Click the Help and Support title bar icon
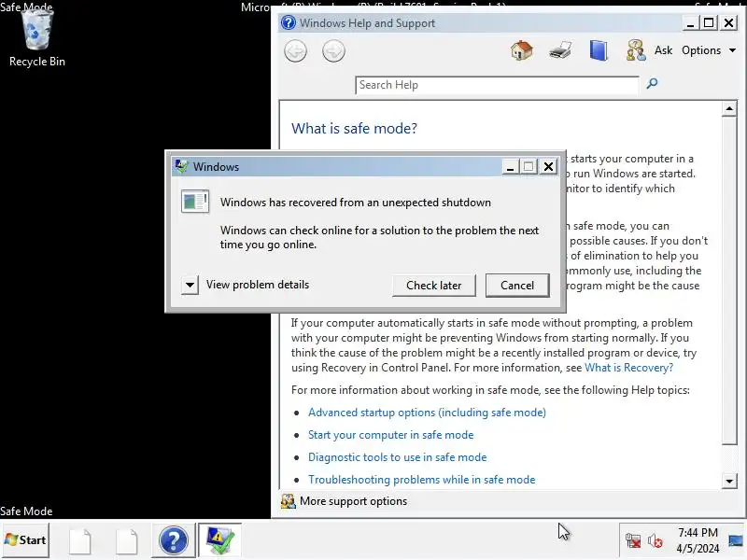Viewport: 747px width, 560px height. coord(288,22)
